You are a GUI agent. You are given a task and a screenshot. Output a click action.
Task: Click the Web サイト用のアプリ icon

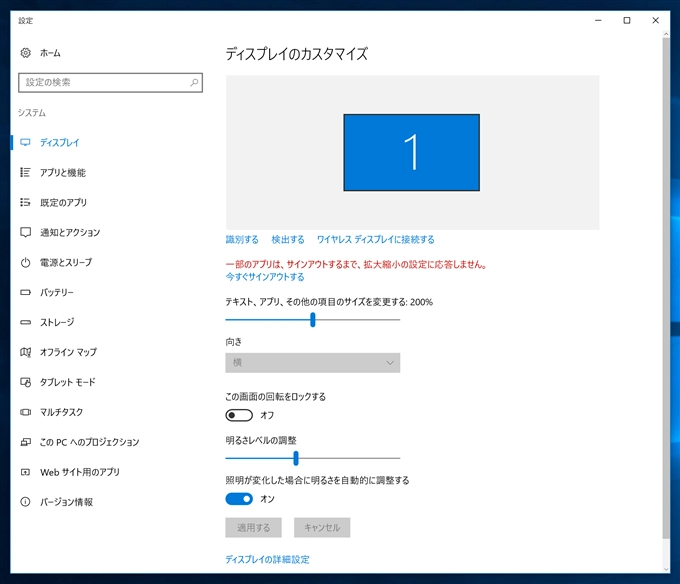click(x=26, y=472)
